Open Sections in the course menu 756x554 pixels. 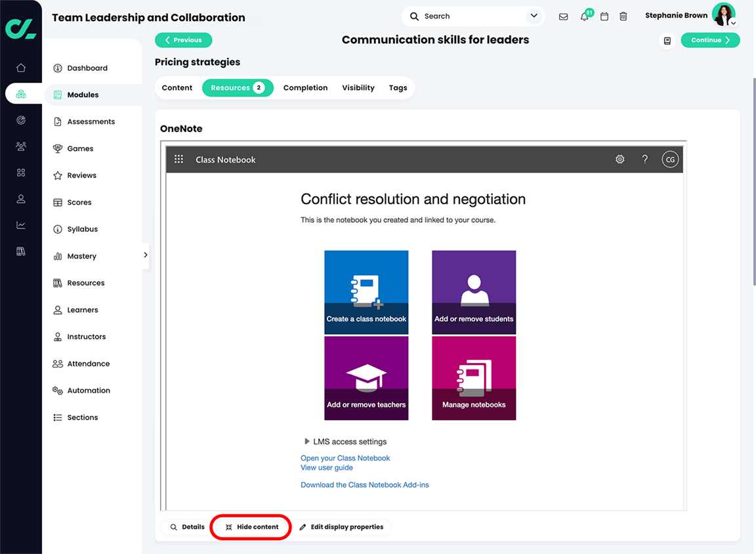(93, 417)
